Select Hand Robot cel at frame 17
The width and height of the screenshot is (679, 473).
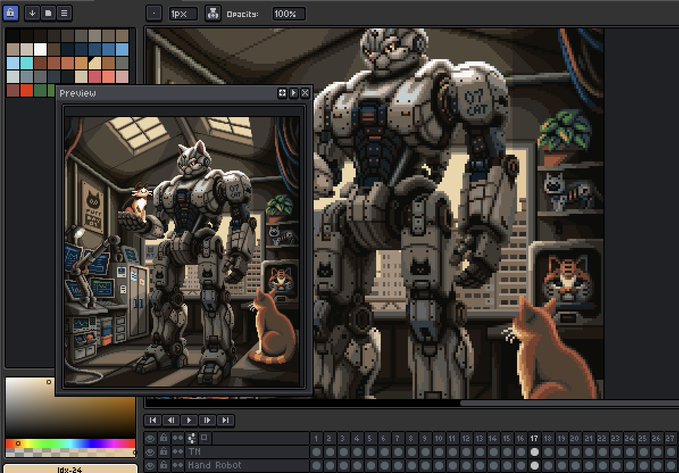tap(534, 466)
